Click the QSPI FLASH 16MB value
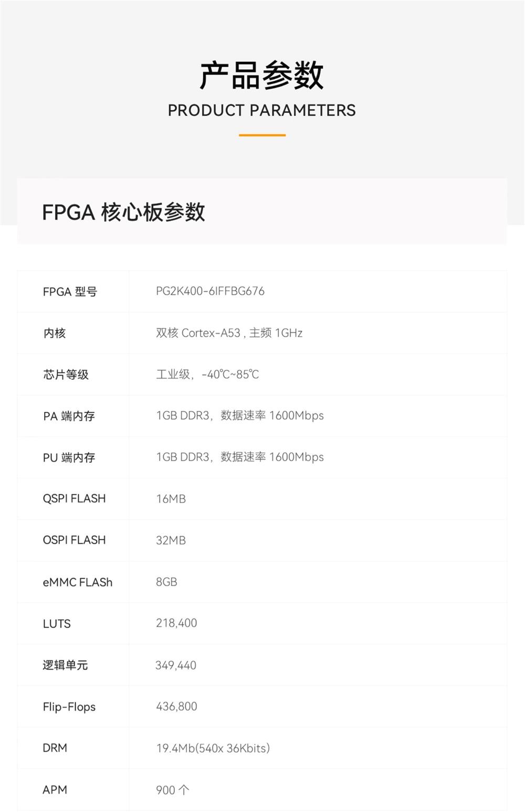 171,499
